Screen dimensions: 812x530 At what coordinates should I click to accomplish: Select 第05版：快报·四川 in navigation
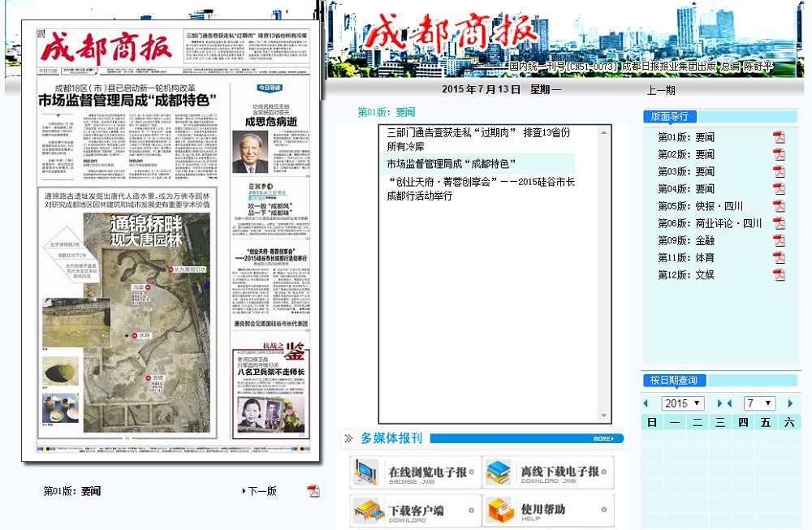point(700,206)
